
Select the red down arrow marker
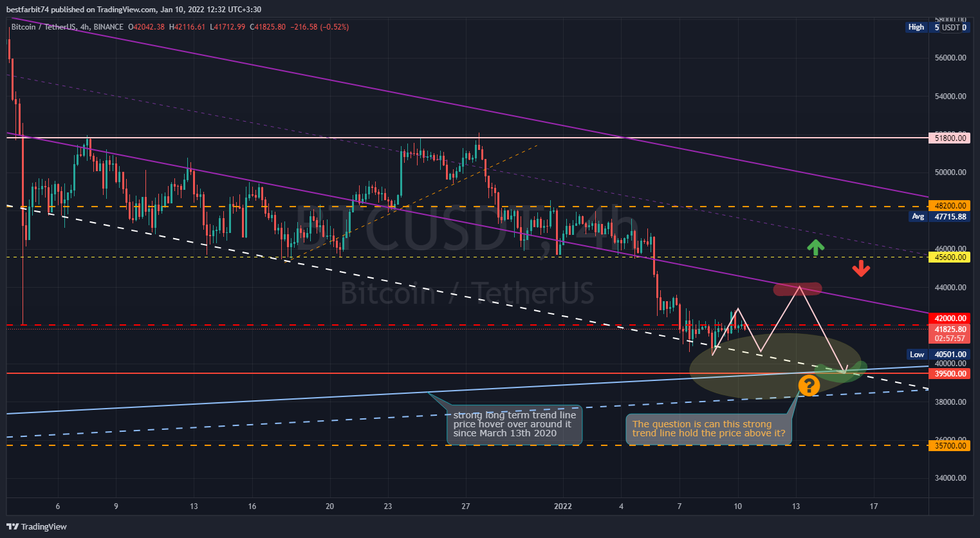point(861,268)
